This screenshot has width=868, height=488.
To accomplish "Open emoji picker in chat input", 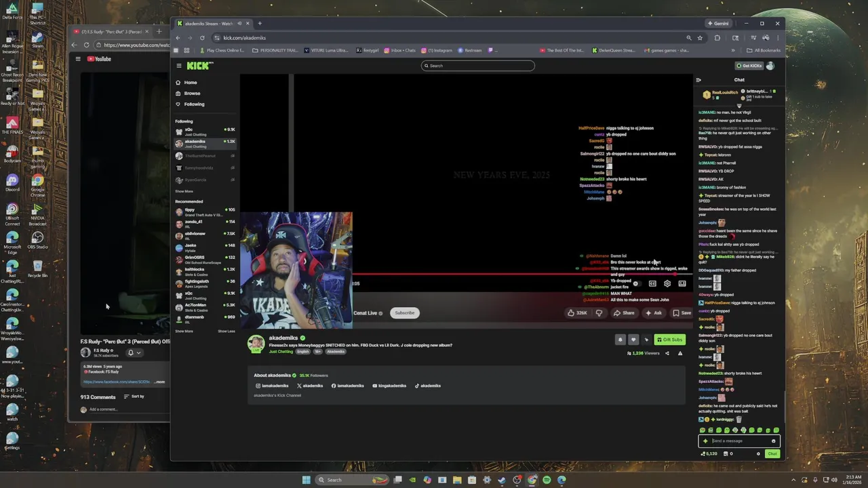I will pyautogui.click(x=773, y=441).
